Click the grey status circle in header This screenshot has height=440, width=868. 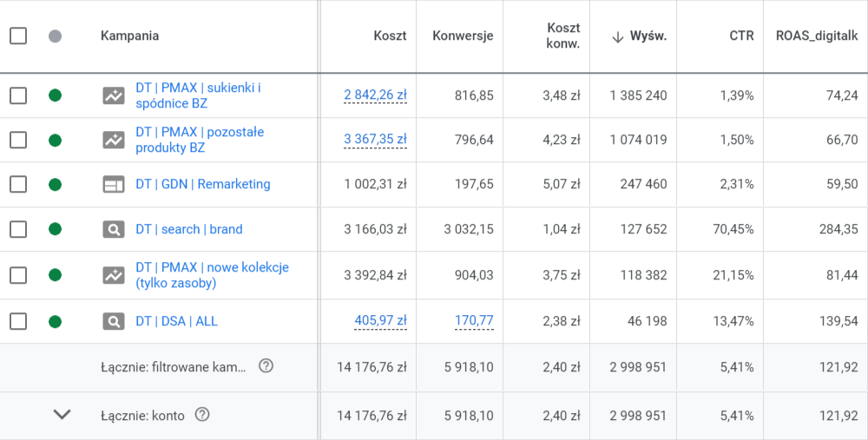point(56,36)
